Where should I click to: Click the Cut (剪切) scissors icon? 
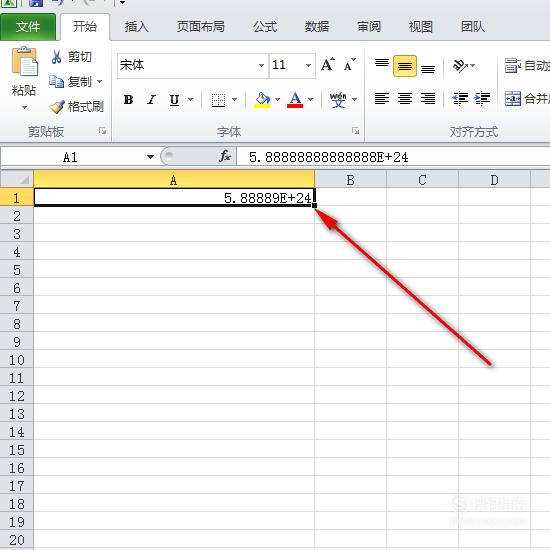[56, 57]
